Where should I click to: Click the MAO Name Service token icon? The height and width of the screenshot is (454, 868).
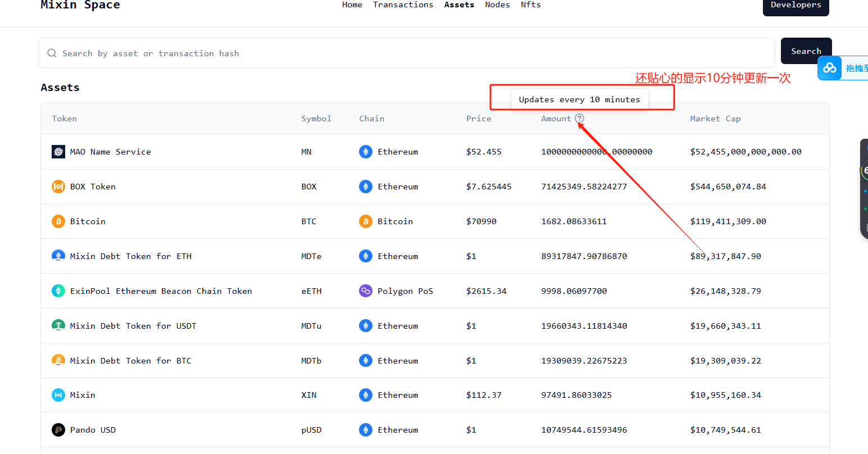coord(58,152)
